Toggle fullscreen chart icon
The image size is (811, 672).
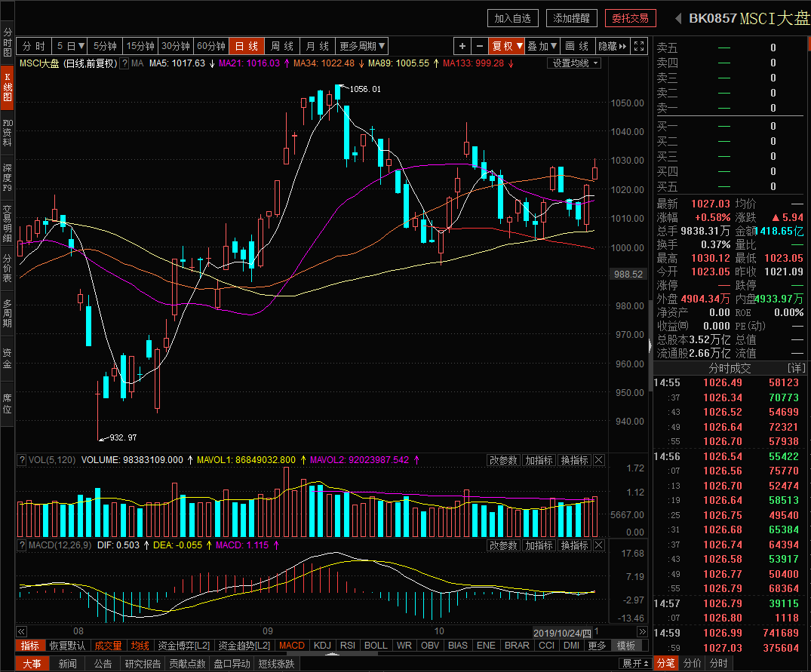coord(639,46)
